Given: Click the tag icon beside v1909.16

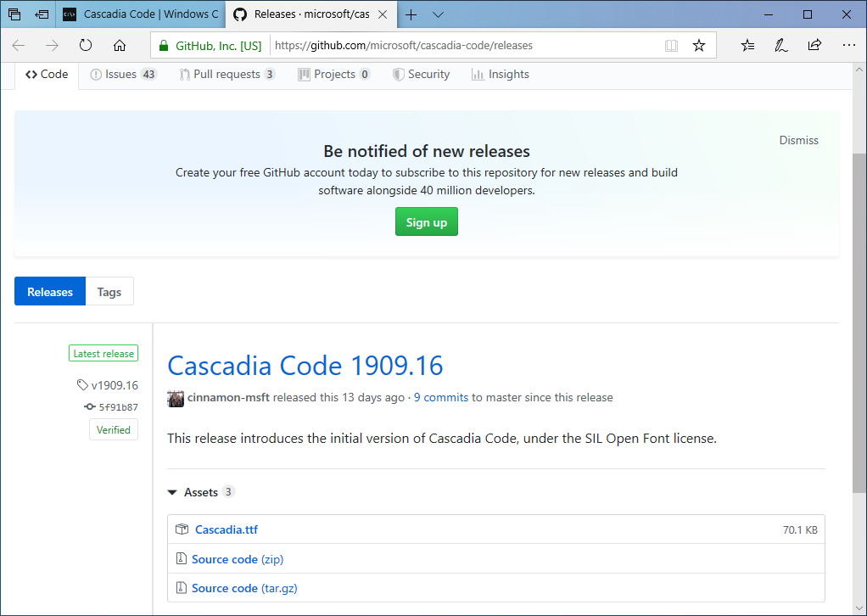Looking at the screenshot, I should tap(81, 384).
